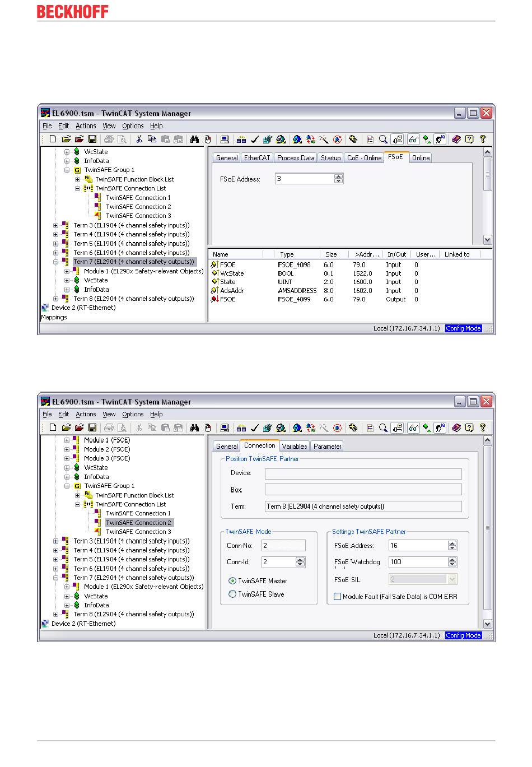
Task: Click checkmark Check Configuration icon in upper window
Action: pyautogui.click(x=254, y=139)
